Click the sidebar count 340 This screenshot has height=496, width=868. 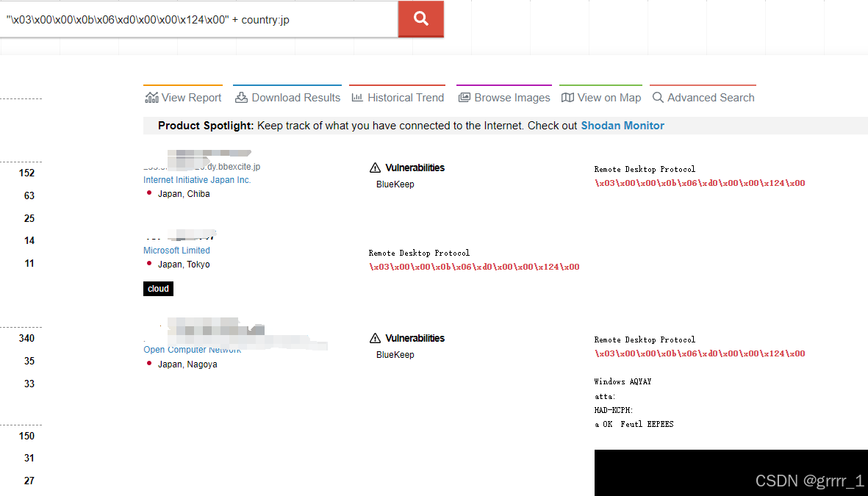[x=26, y=338]
